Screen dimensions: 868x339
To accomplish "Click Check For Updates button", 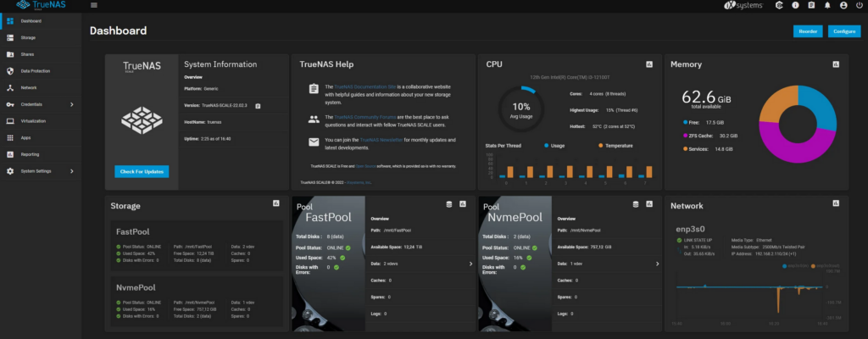I will 142,172.
